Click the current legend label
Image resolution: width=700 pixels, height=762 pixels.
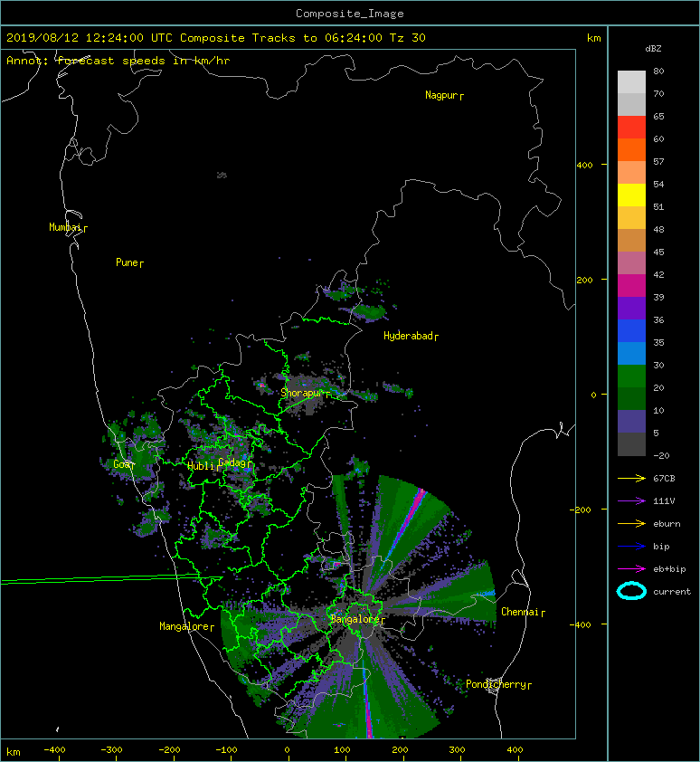coord(672,592)
